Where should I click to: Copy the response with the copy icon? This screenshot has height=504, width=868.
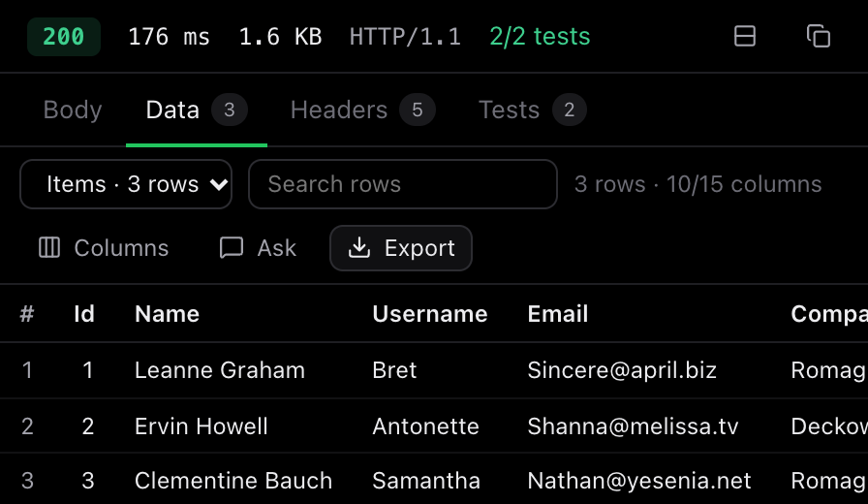point(819,37)
